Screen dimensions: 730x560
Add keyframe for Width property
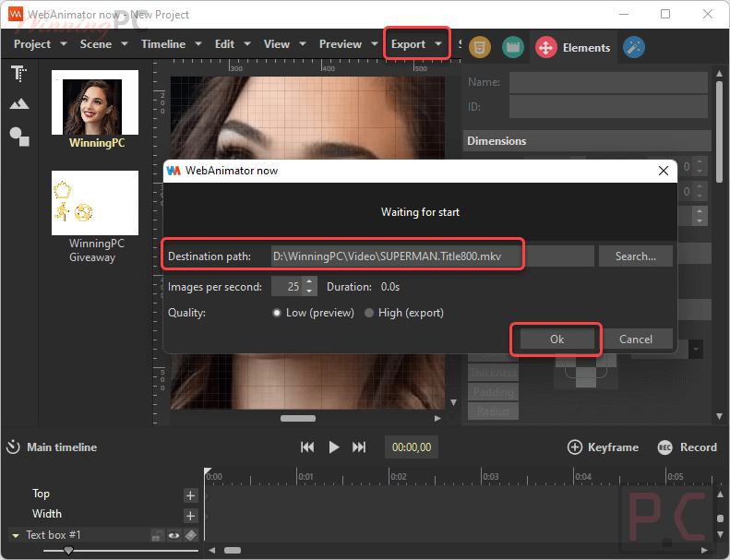190,516
